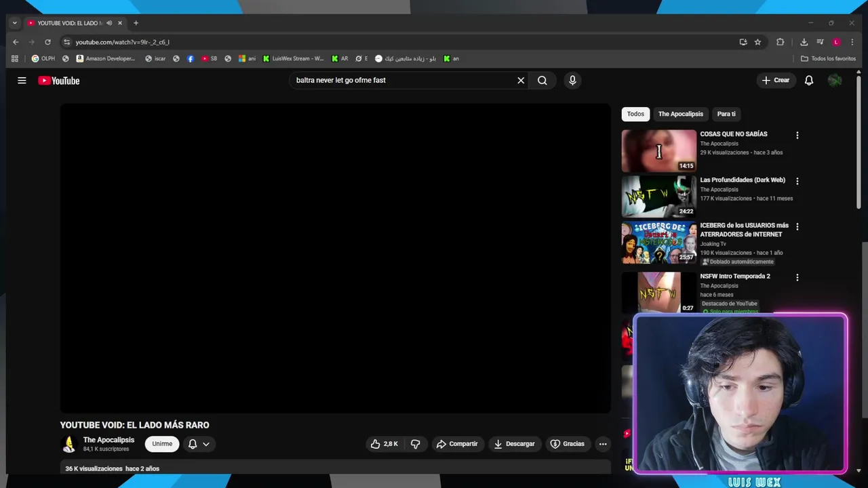
Task: Open channel notification bell dropdown
Action: 199,444
